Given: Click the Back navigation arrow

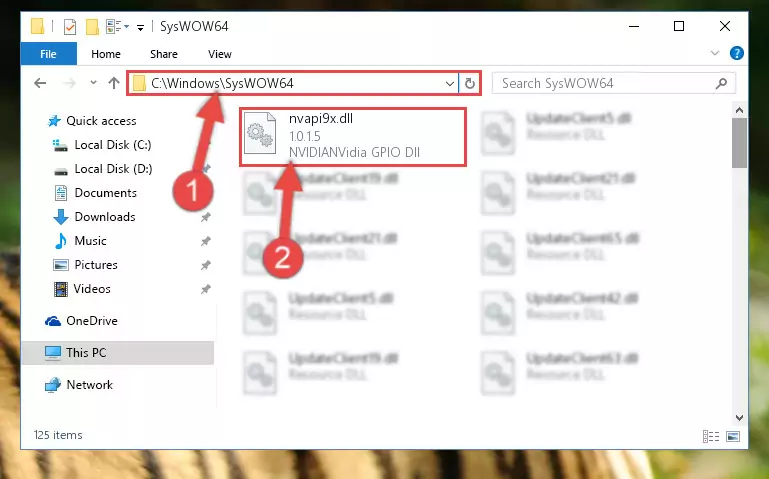Looking at the screenshot, I should (x=40, y=83).
